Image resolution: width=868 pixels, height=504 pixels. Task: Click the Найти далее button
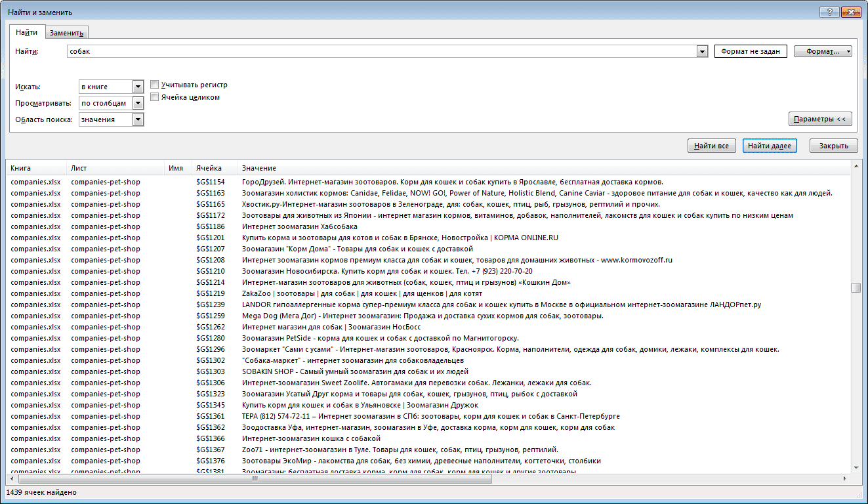[770, 146]
